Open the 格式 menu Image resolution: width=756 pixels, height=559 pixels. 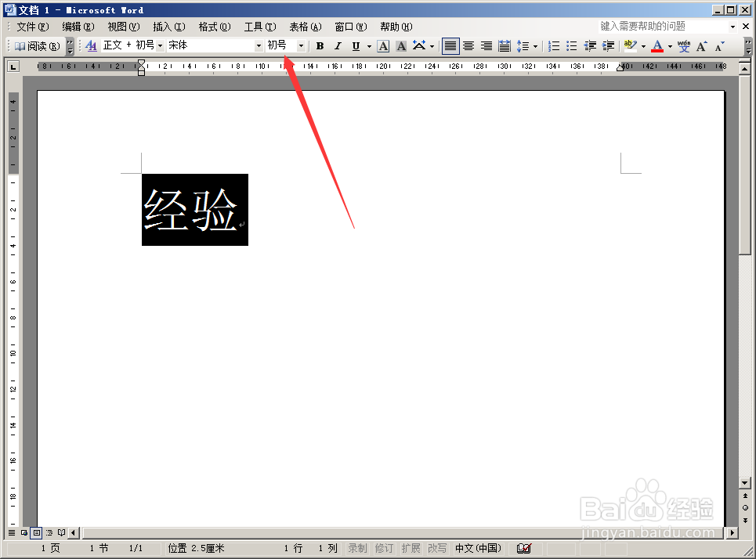[x=215, y=27]
